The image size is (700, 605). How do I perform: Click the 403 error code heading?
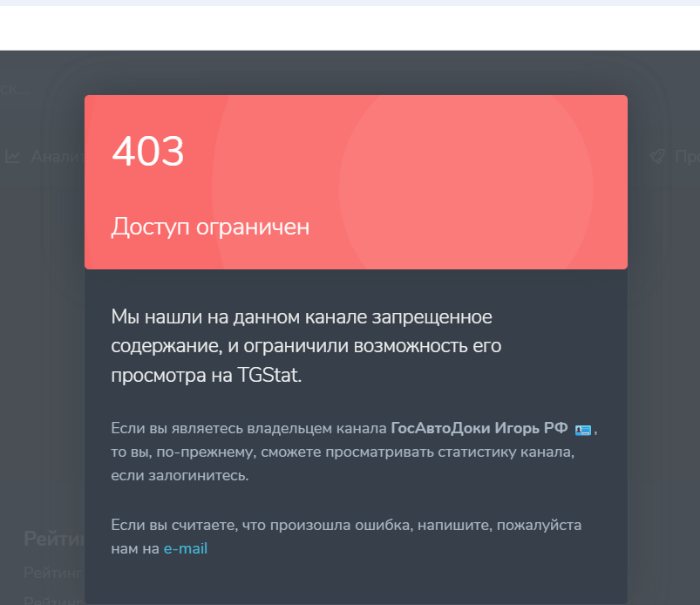[148, 153]
